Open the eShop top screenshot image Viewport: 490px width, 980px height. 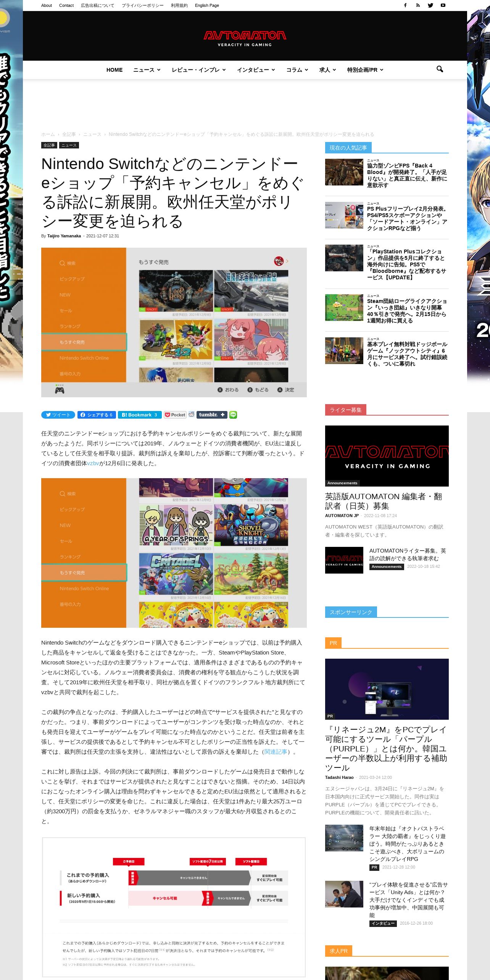(x=174, y=322)
